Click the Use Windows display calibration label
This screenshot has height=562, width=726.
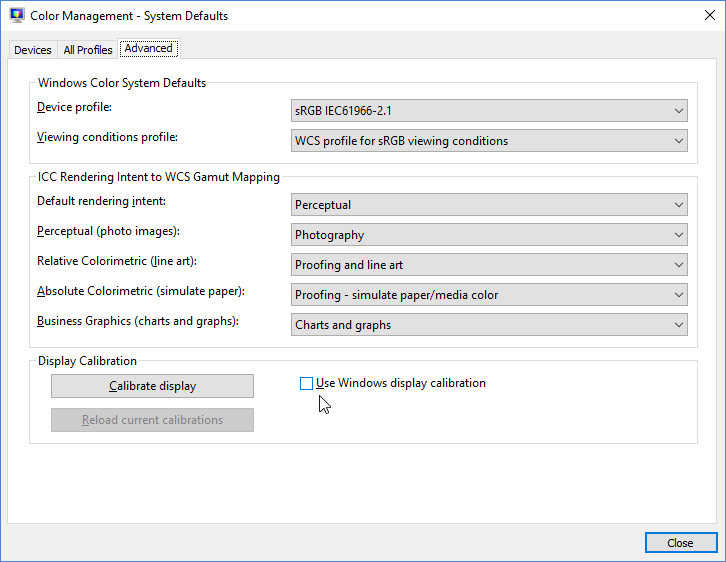click(x=401, y=383)
